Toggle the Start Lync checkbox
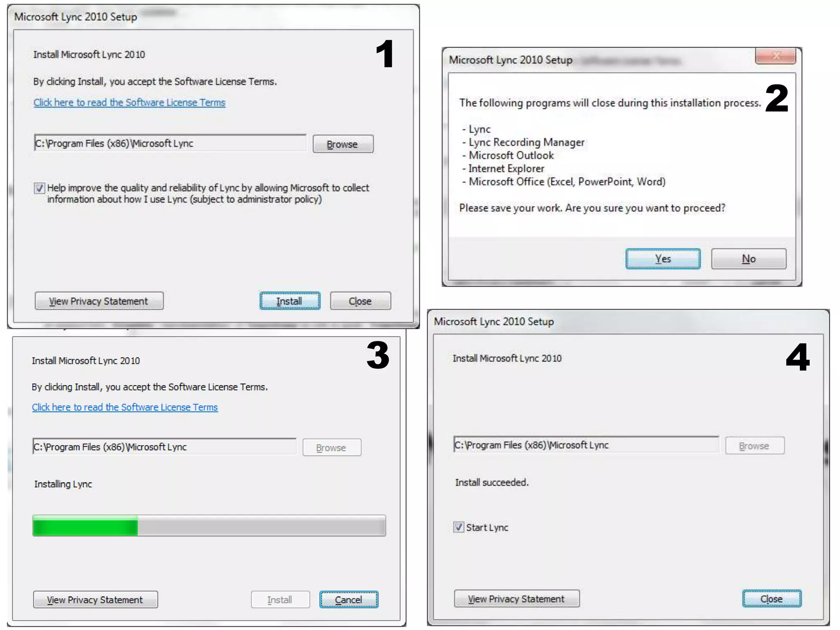This screenshot has height=630, width=840. pyautogui.click(x=459, y=527)
